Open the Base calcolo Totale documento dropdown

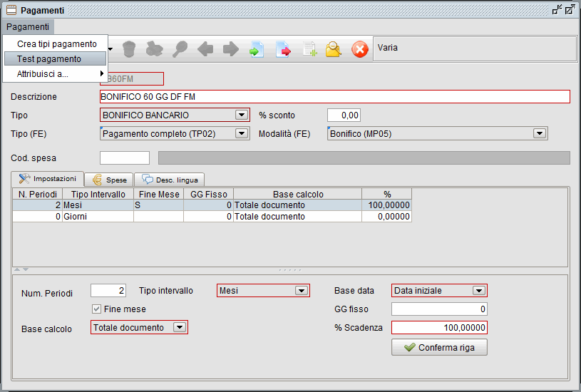coord(180,328)
